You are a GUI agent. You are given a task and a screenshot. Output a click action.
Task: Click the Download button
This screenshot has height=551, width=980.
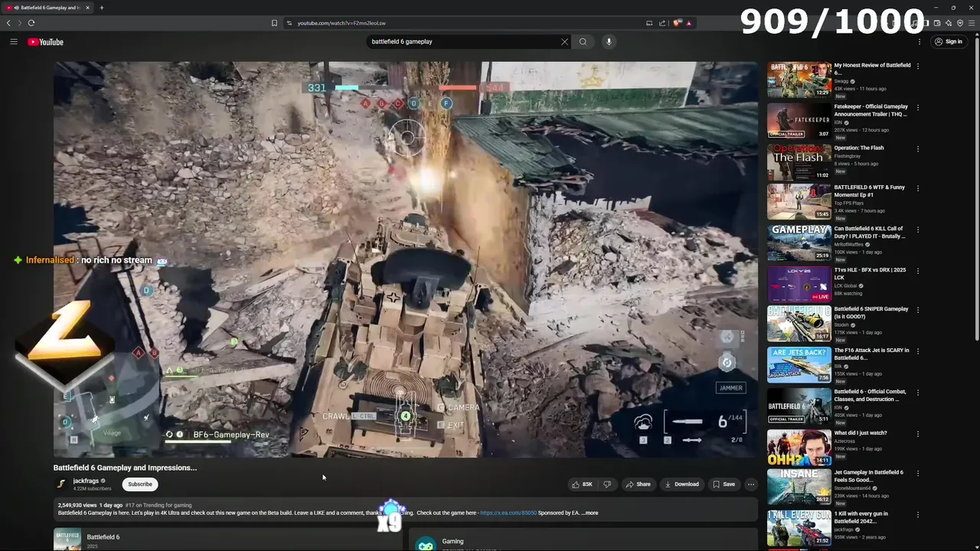[681, 484]
